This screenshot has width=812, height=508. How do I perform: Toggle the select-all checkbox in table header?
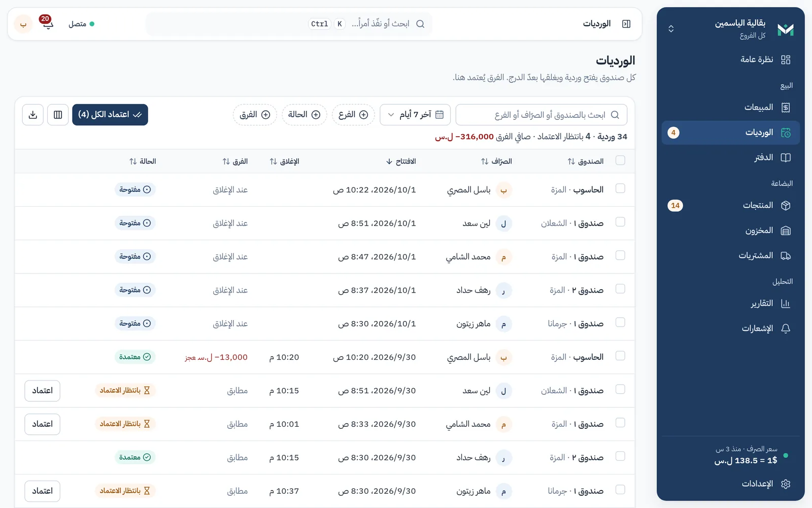click(x=620, y=161)
